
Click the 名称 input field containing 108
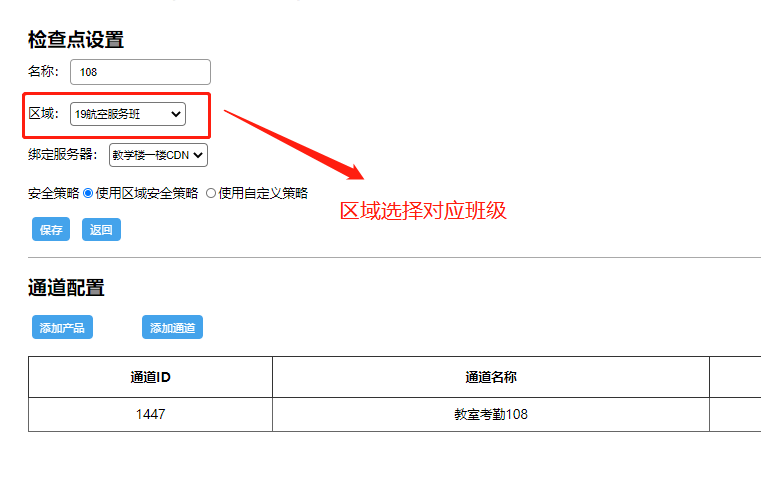pyautogui.click(x=140, y=72)
